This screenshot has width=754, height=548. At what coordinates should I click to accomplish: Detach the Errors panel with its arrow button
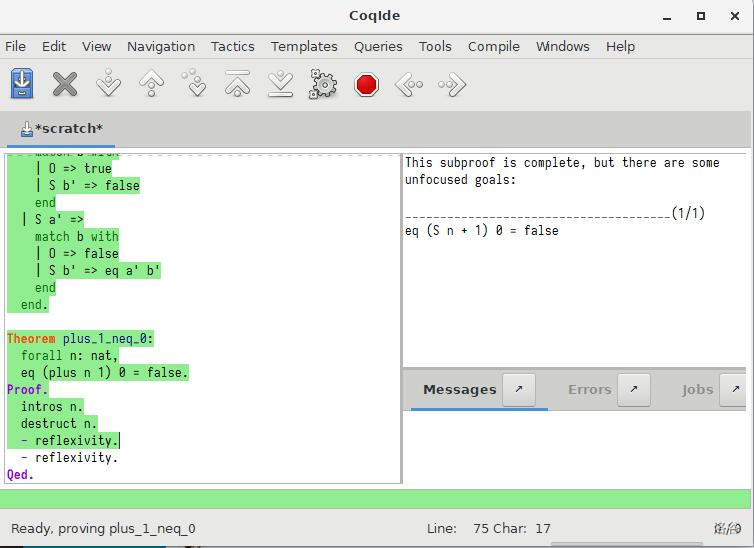pos(633,390)
